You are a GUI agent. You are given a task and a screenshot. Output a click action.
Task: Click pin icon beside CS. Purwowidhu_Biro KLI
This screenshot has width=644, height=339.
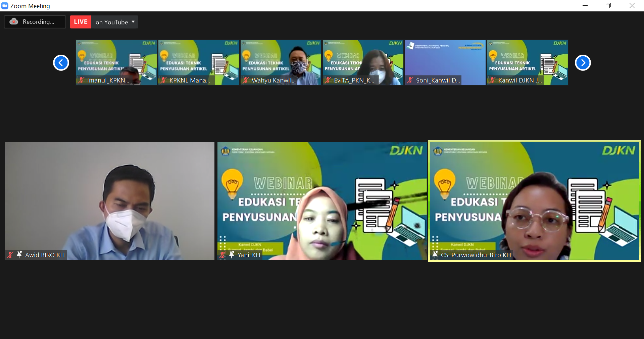[x=435, y=255]
